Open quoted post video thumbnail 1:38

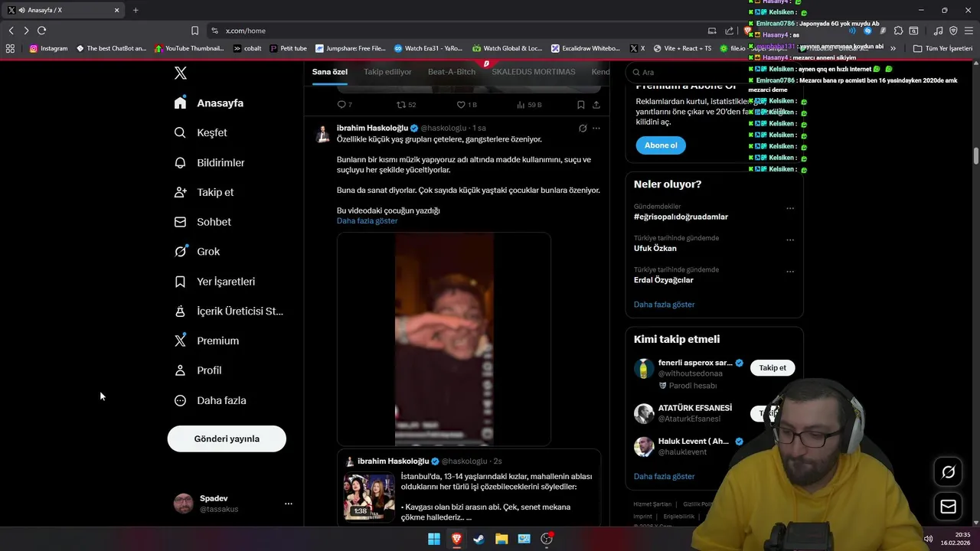tap(369, 497)
